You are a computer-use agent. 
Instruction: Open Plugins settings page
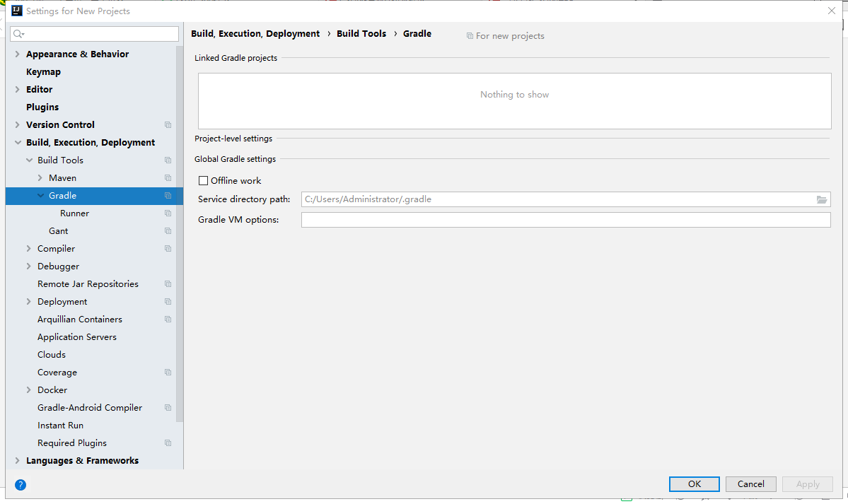coord(42,107)
